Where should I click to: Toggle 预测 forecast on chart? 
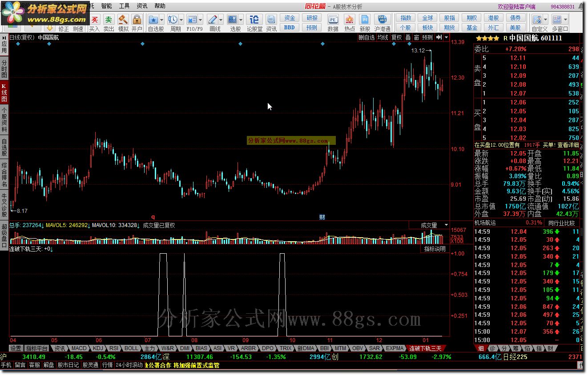pyautogui.click(x=427, y=37)
